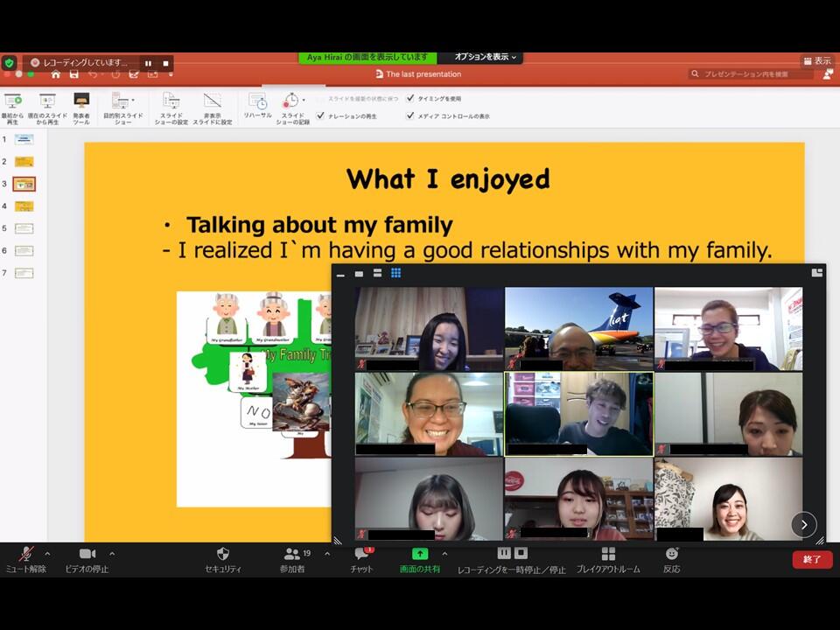Uncheck the ナレーションの再生 checkbox
Screen dimensions: 840x630
point(321,115)
